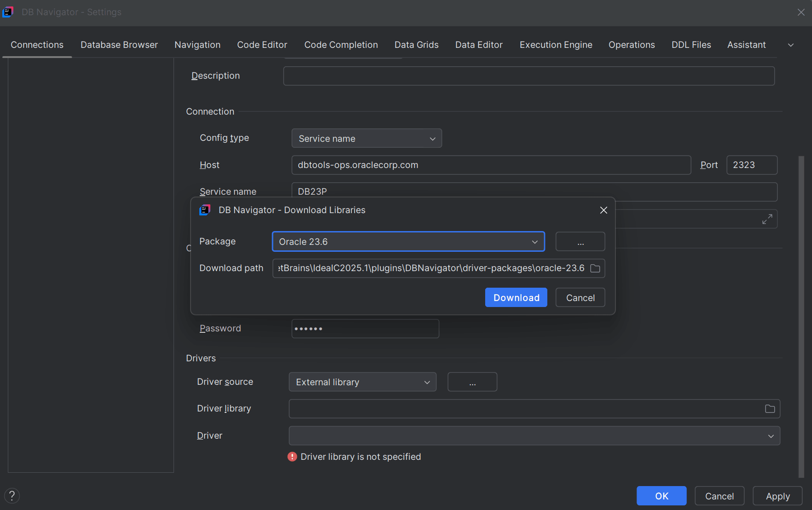Viewport: 812px width, 510px height.
Task: Click the DB Navigator logo in the Download Libraries dialog
Action: [x=205, y=210]
